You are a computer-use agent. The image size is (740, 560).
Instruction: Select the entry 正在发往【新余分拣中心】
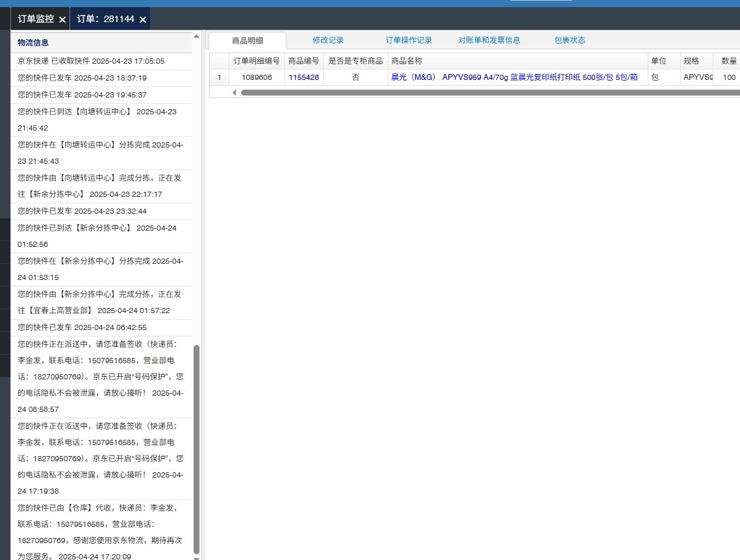(x=101, y=186)
